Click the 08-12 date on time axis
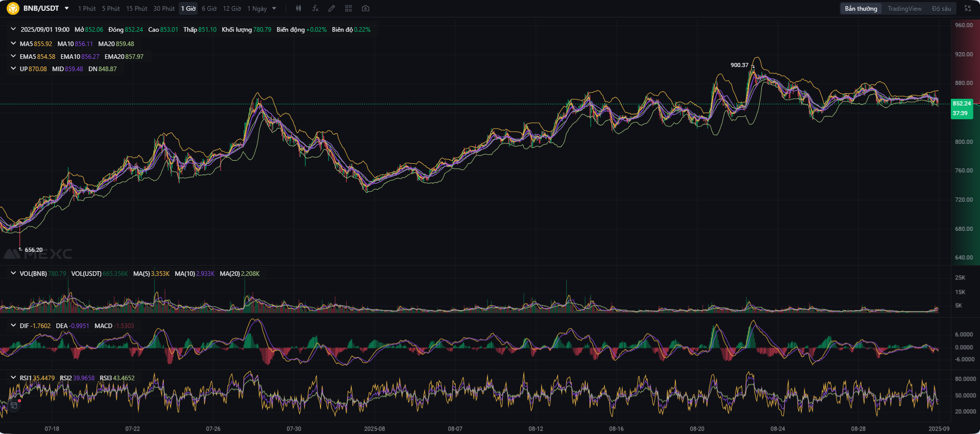This screenshot has width=980, height=434. coord(536,428)
